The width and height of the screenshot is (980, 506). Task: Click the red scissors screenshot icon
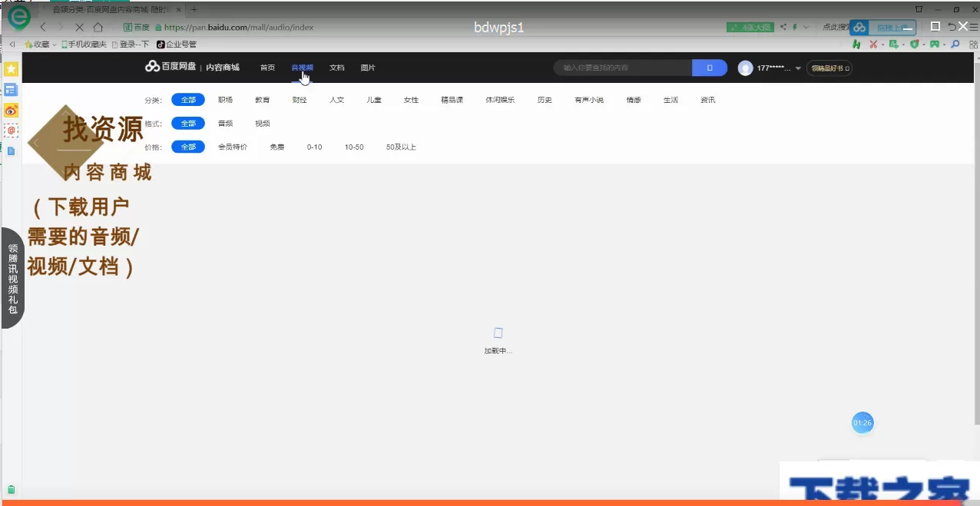pos(873,45)
